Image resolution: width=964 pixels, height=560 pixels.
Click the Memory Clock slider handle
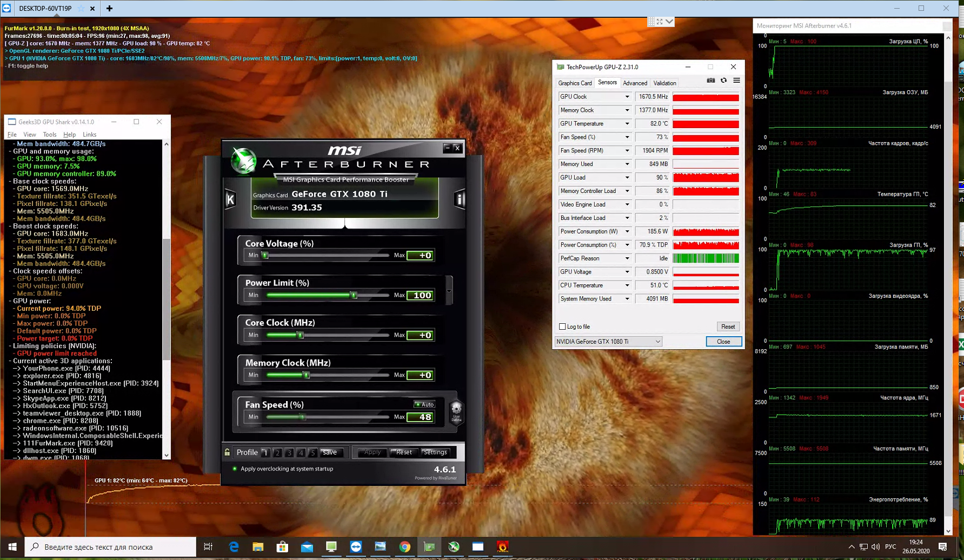pos(306,375)
